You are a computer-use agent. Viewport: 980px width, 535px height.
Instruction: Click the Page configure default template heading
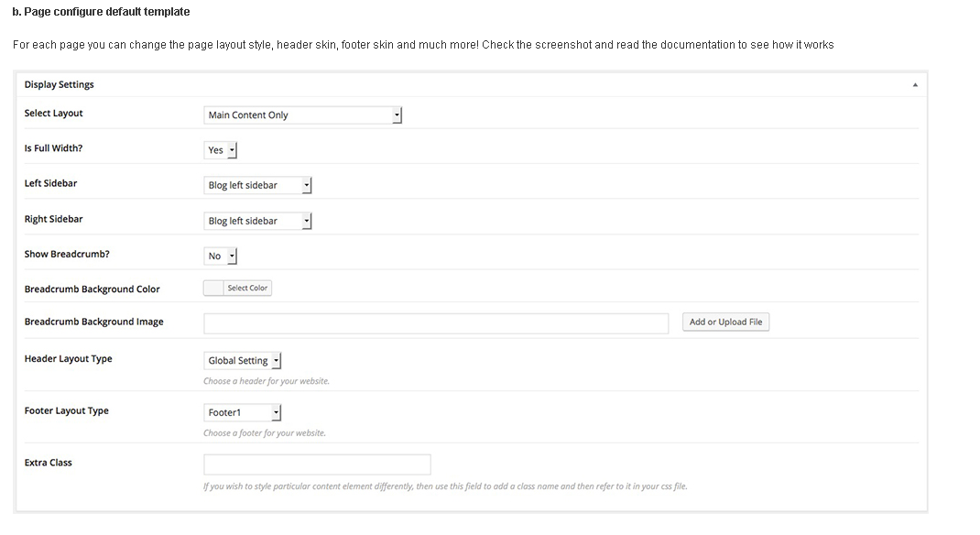point(101,12)
